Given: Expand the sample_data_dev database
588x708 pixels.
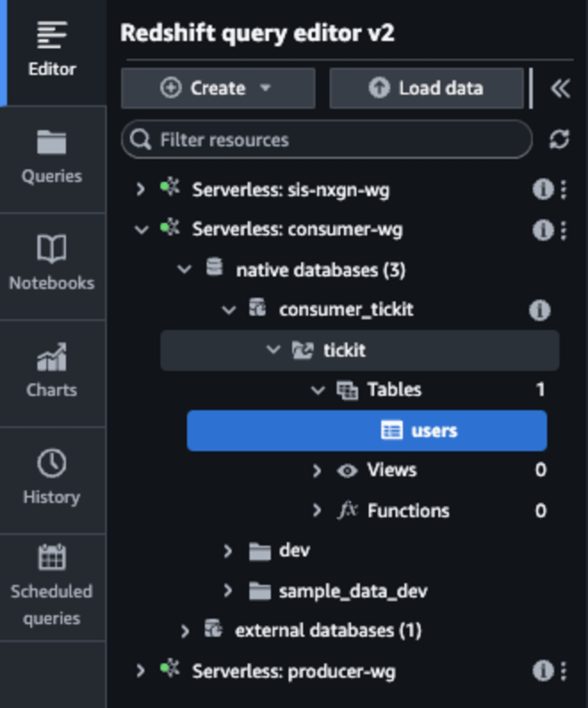Looking at the screenshot, I should click(227, 591).
